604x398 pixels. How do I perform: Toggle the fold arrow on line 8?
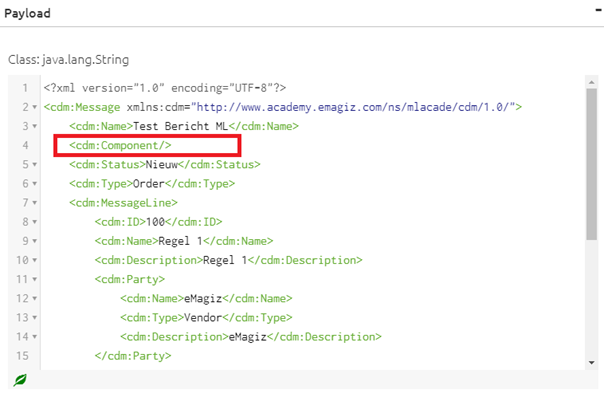[34, 222]
